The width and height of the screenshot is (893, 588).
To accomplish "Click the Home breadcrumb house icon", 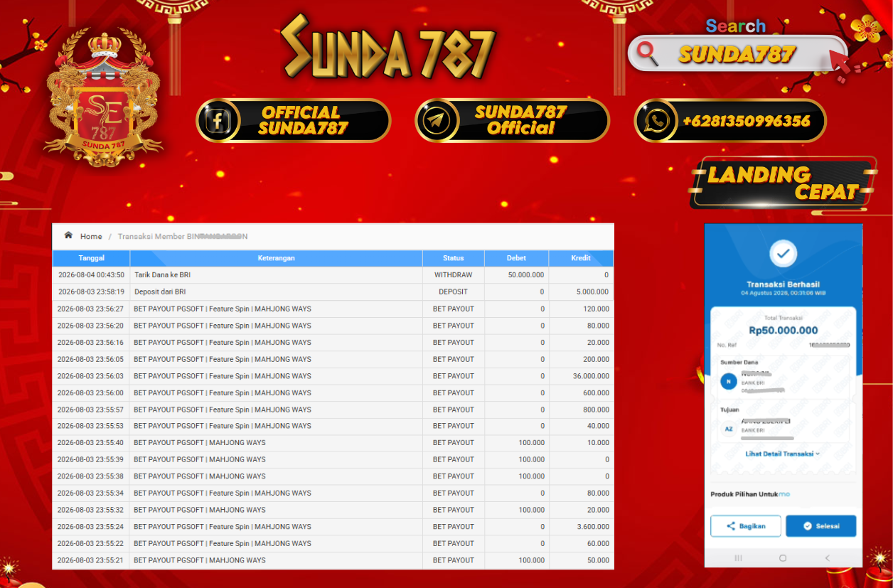I will (68, 235).
